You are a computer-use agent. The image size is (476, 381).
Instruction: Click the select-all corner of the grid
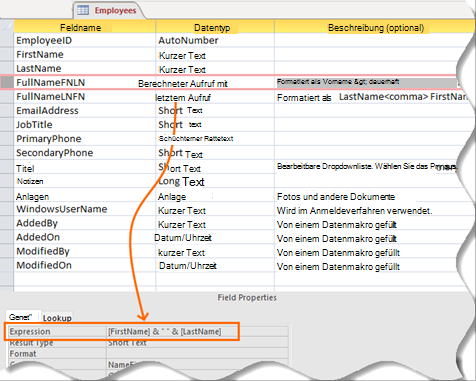[x=7, y=26]
